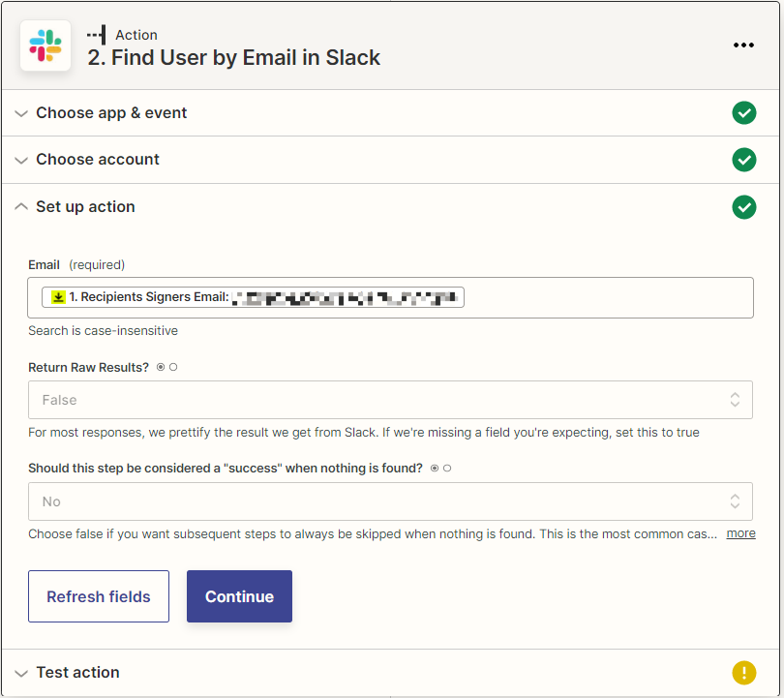Click the Action label above the title
The image size is (784, 698).
coord(136,35)
